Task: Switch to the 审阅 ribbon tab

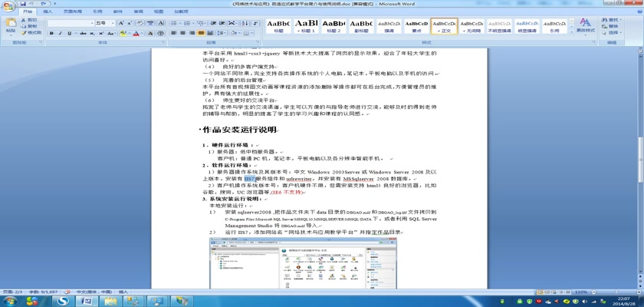Action: point(139,12)
